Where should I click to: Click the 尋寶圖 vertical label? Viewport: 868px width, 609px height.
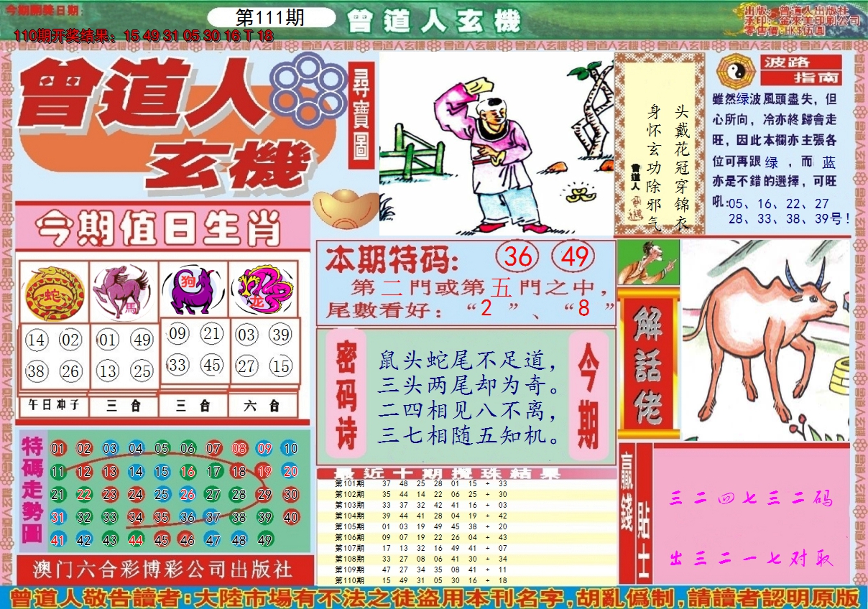[x=361, y=116]
